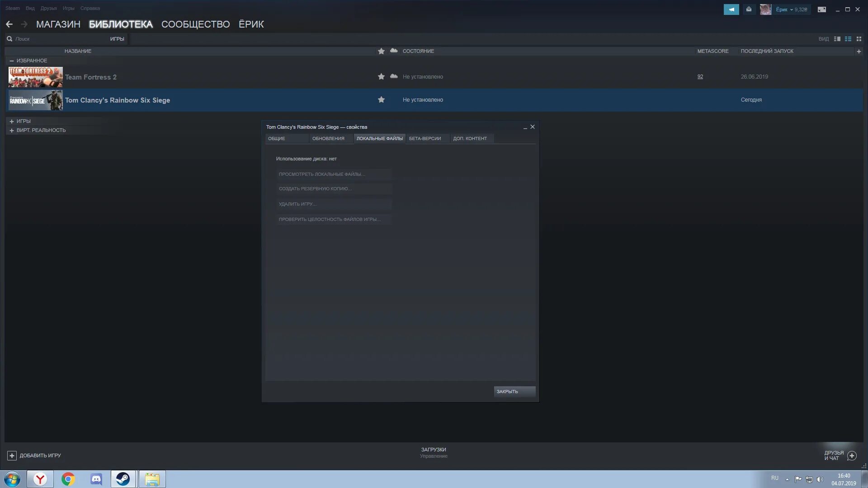Open the announcements megaphone icon
This screenshot has width=868, height=488.
[731, 9]
